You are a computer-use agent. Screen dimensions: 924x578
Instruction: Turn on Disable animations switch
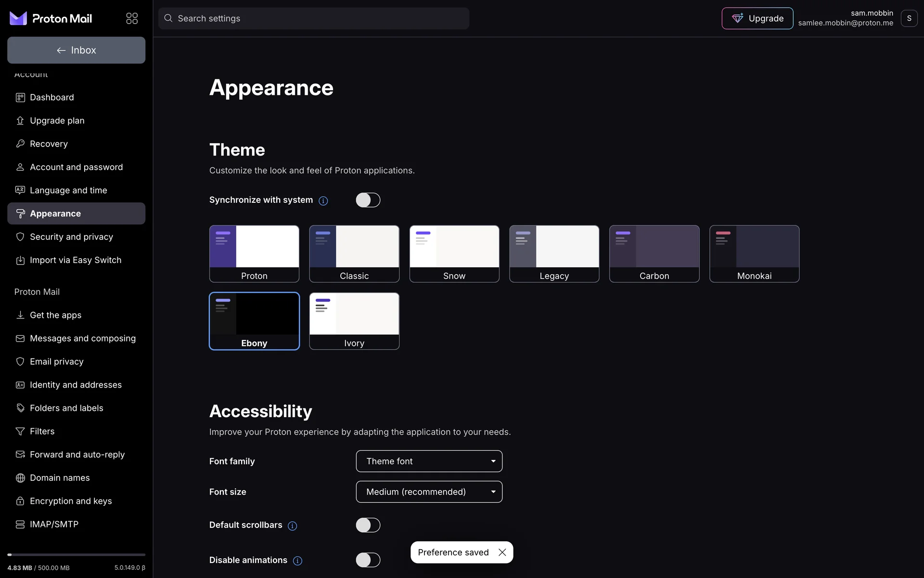pyautogui.click(x=368, y=560)
